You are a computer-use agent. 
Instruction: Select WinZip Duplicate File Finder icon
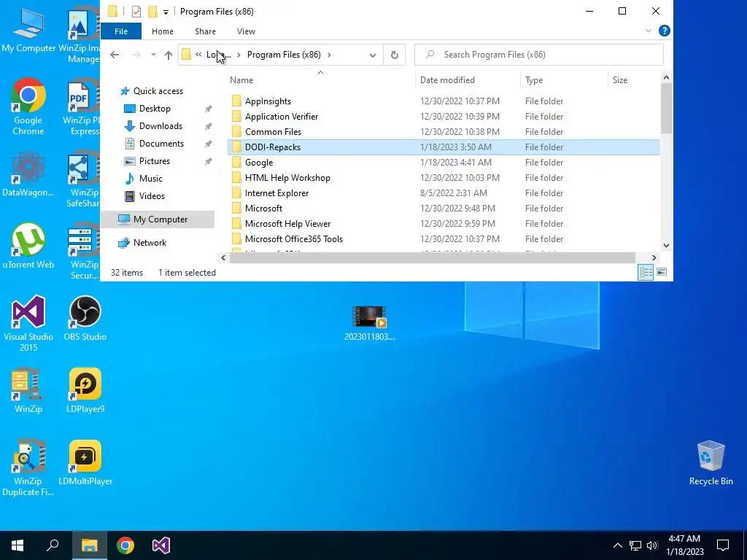28,468
